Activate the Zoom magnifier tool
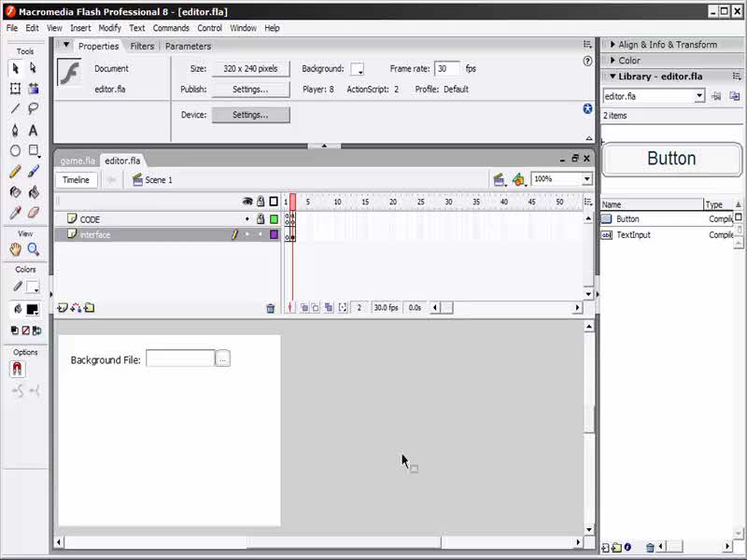The height and width of the screenshot is (560, 747). point(34,249)
